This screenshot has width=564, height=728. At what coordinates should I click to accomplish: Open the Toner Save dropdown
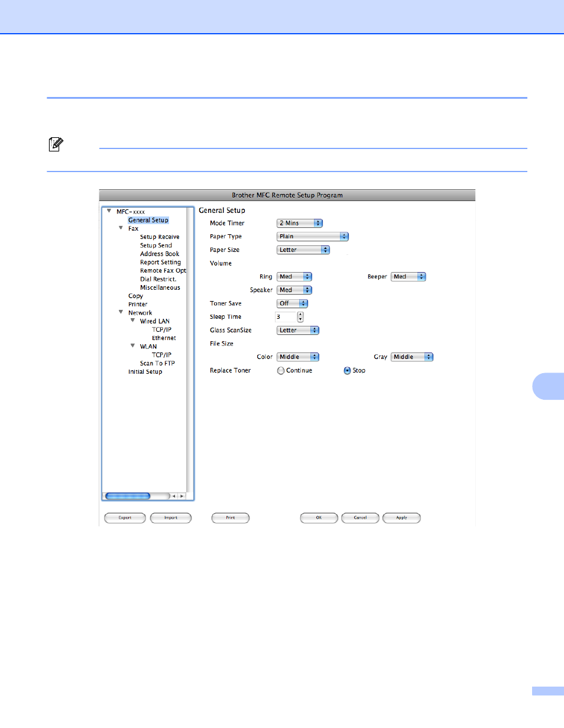(x=292, y=303)
